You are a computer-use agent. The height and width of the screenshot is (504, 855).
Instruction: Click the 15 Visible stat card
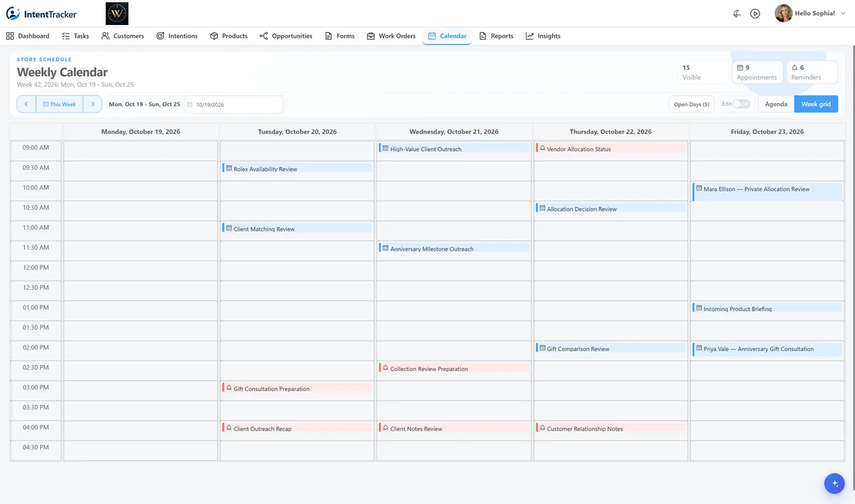703,72
